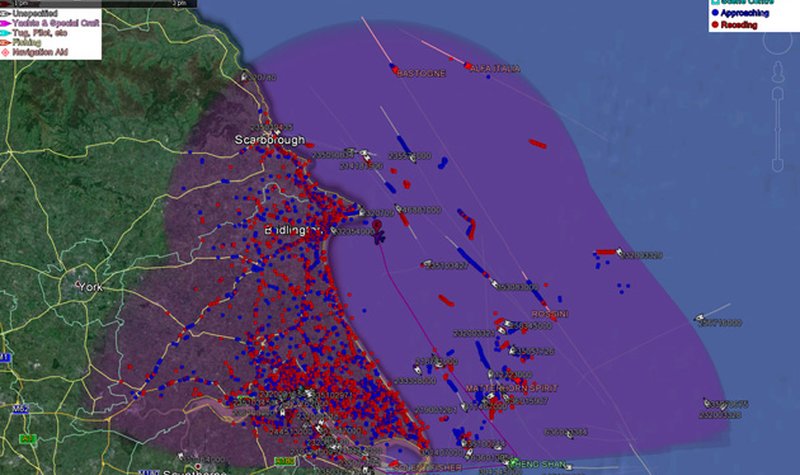Click the Fishing vessel legend icon
The height and width of the screenshot is (475, 800).
(x=5, y=43)
